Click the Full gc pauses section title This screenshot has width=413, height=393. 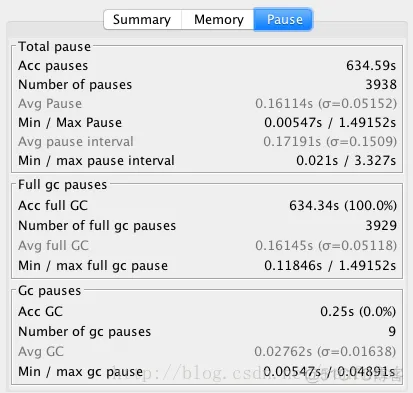pos(63,184)
